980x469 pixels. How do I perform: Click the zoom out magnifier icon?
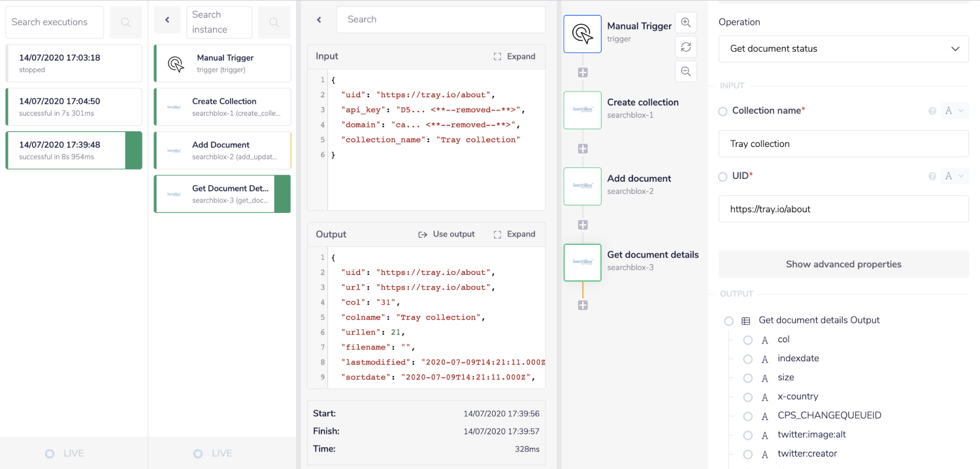685,71
